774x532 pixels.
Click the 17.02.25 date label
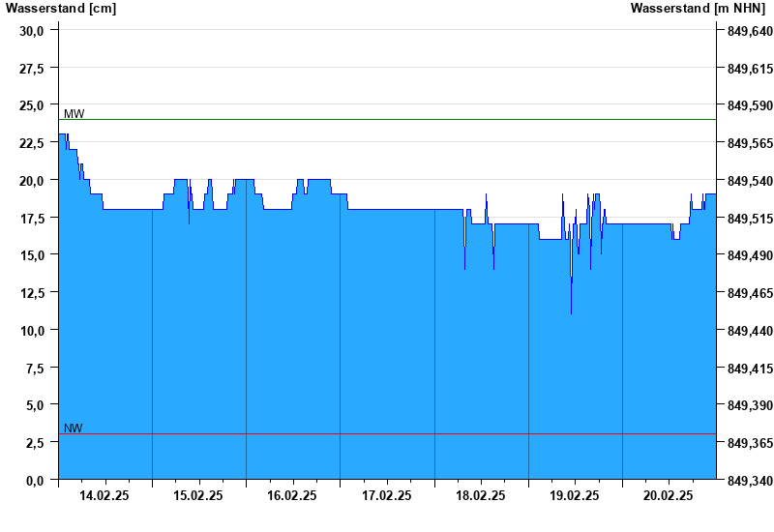pyautogui.click(x=386, y=495)
